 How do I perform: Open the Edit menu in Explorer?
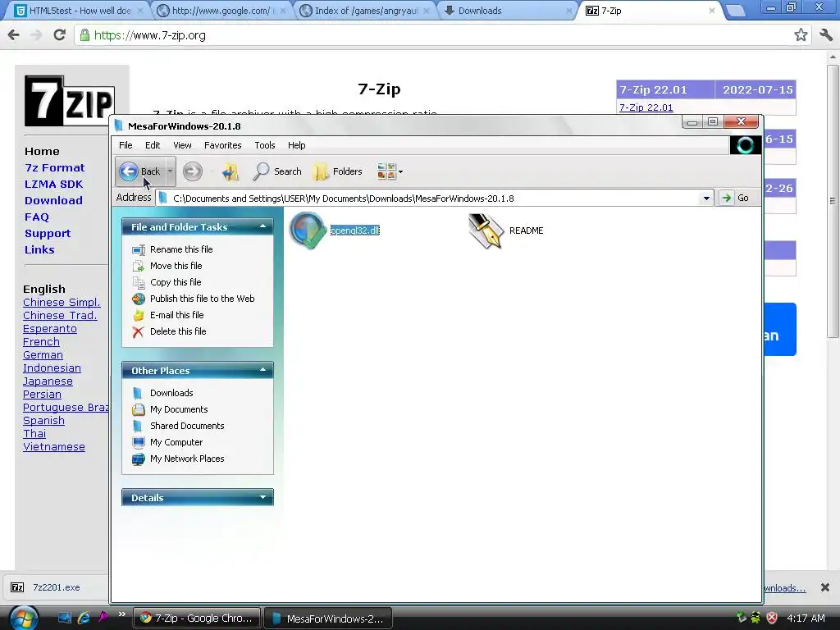coord(152,145)
